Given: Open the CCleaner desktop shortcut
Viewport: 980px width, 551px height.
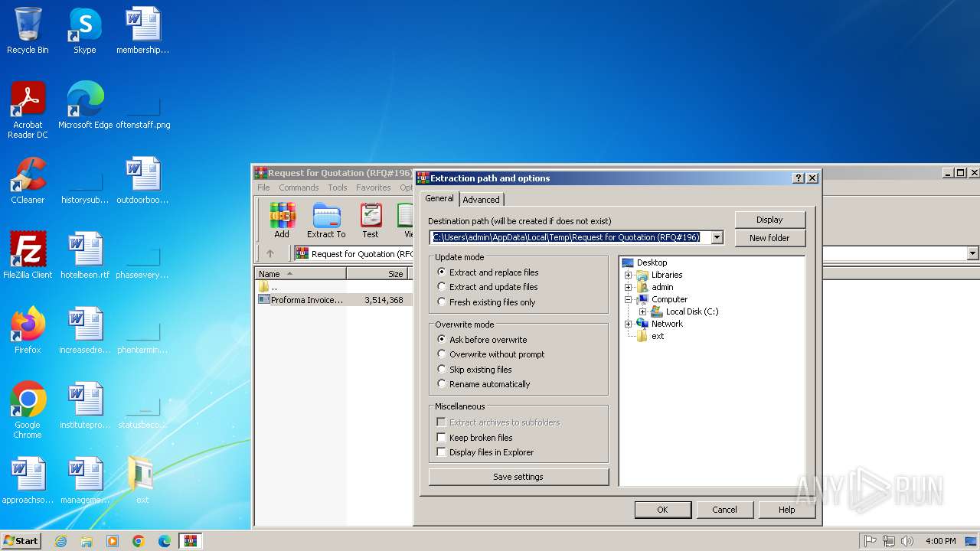Looking at the screenshot, I should pos(28,181).
